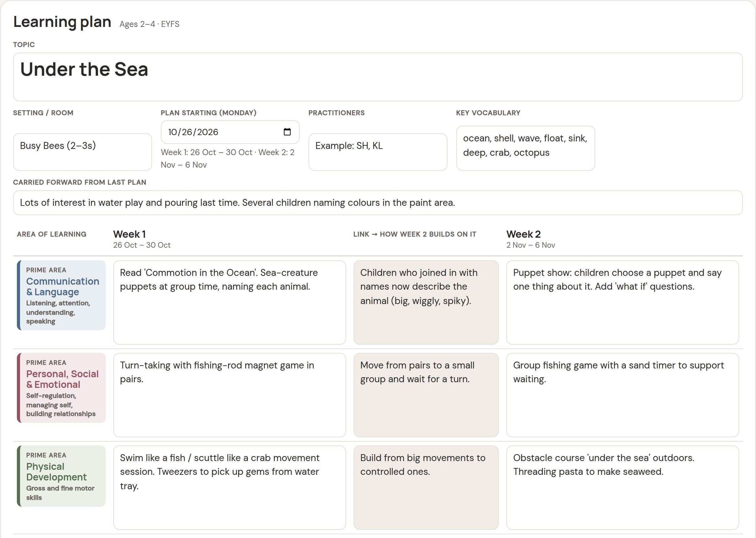Edit Week 2 puppet show activity box
This screenshot has height=538, width=756.
(622, 302)
